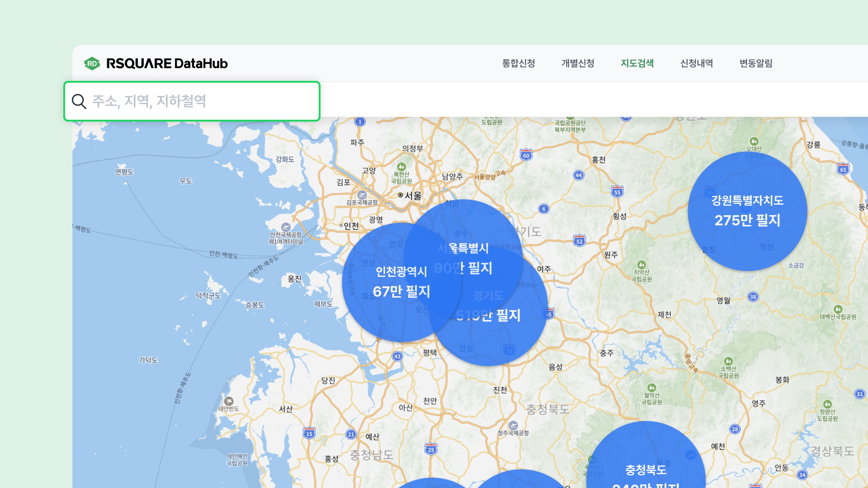
Task: Select the 강원특별자치도 275만 필지 cluster
Action: coord(747,211)
